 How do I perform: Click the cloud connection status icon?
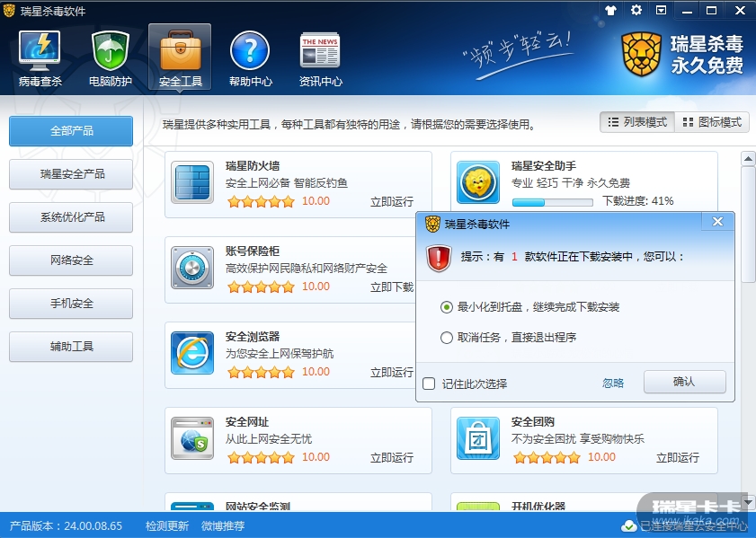[x=628, y=526]
